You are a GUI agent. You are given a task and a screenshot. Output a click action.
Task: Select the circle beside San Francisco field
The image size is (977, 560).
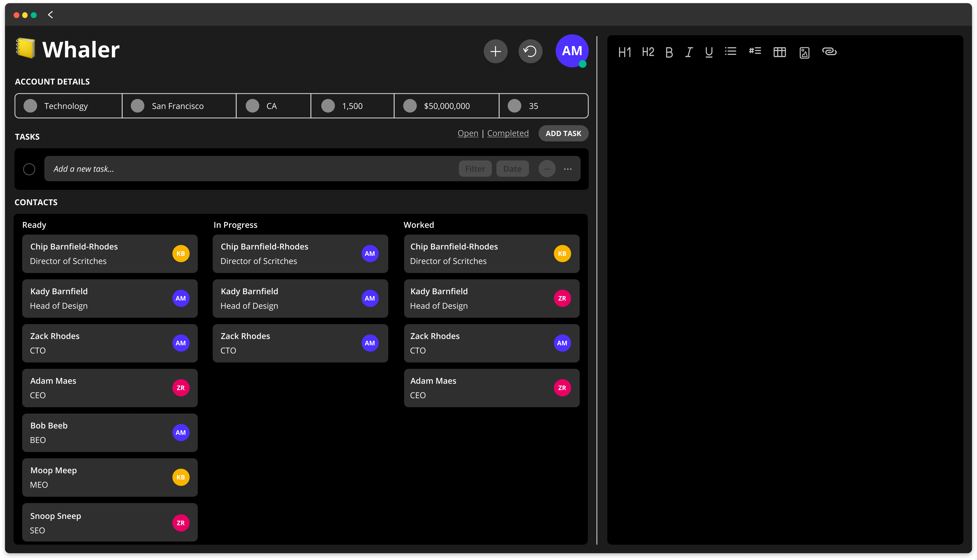click(137, 106)
